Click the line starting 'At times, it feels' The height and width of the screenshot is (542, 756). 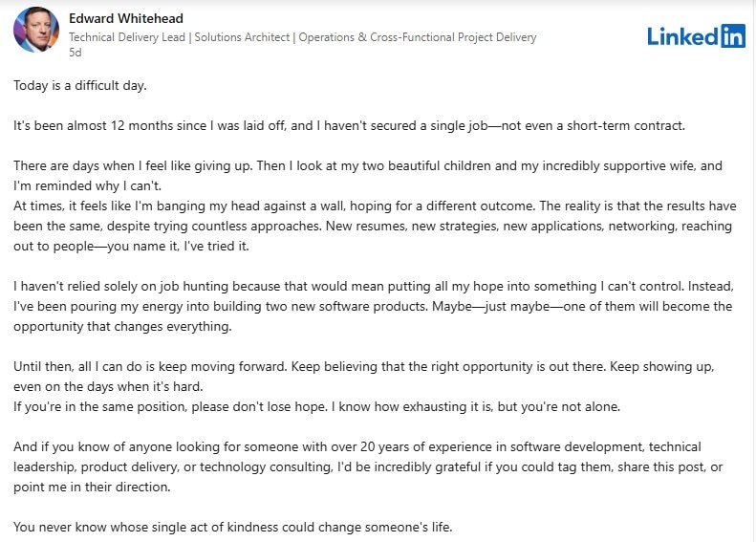pyautogui.click(x=375, y=206)
